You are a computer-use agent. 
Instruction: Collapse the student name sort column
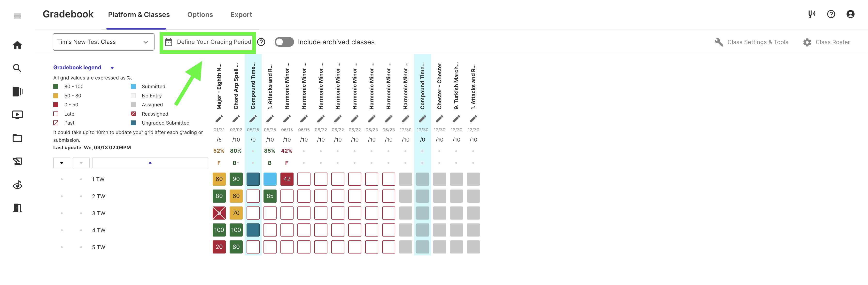pyautogui.click(x=150, y=163)
